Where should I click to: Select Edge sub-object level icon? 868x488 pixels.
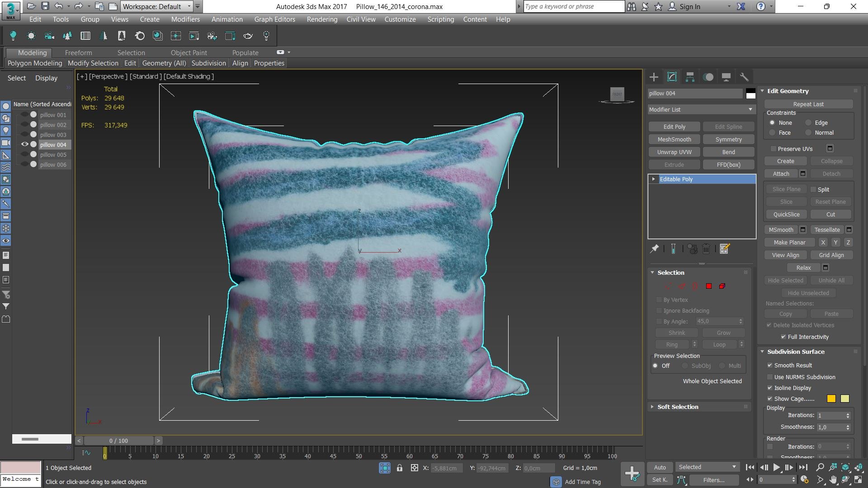tap(682, 286)
